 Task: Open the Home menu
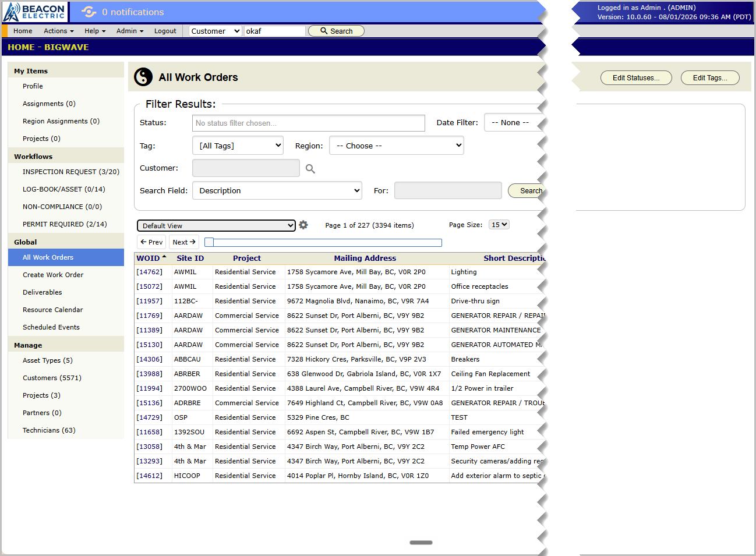[x=23, y=31]
